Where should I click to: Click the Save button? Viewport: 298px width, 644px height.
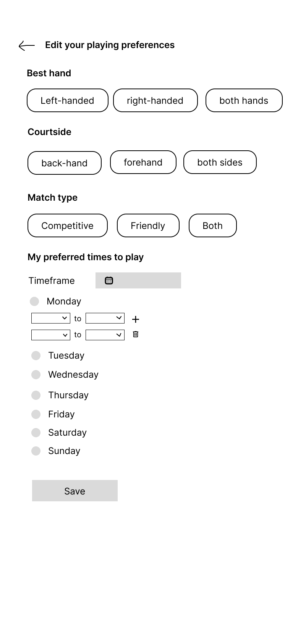click(75, 491)
